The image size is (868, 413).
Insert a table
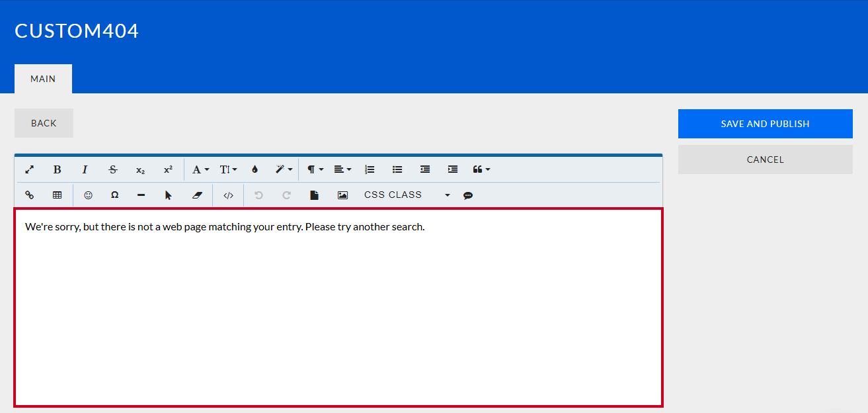click(x=57, y=195)
